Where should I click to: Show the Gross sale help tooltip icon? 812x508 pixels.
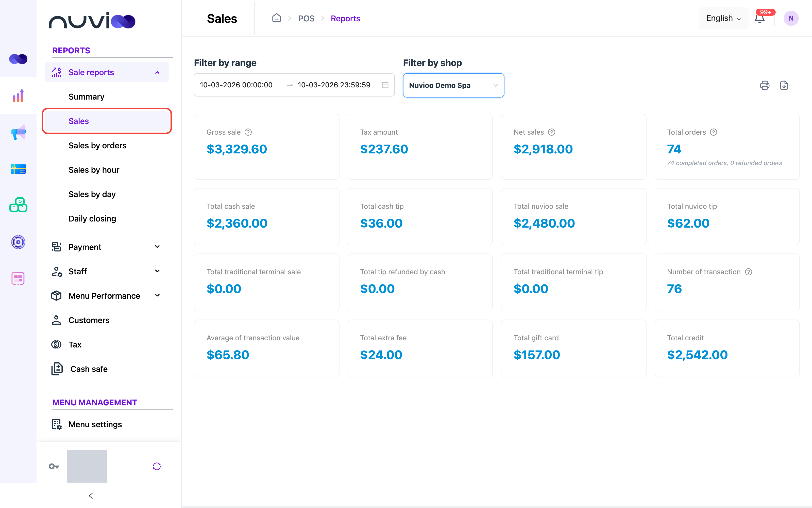[248, 132]
